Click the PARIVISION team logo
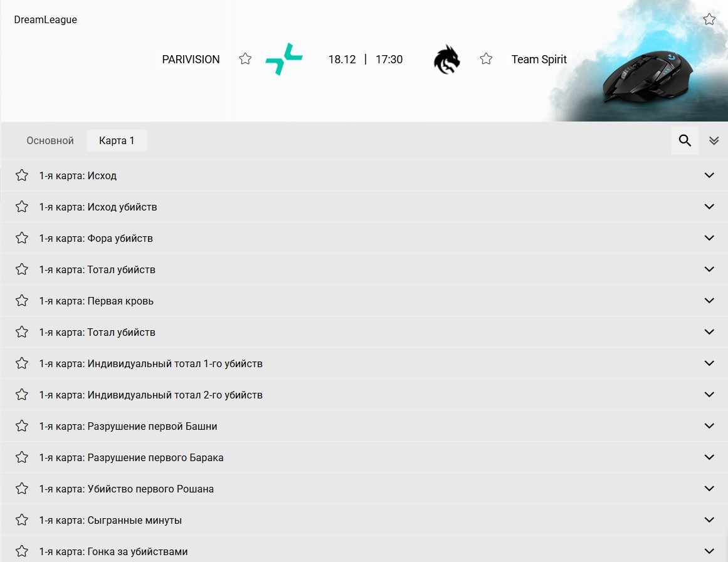 pos(284,60)
